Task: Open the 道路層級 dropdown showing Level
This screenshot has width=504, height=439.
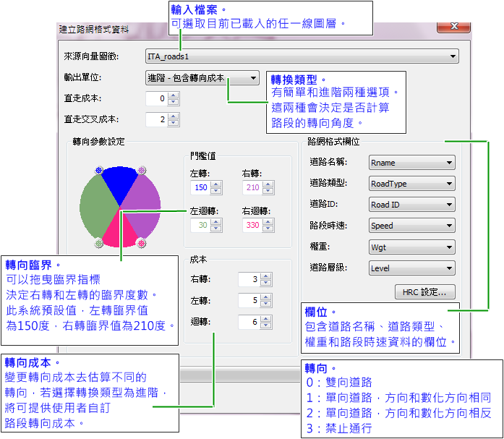Action: tap(411, 268)
